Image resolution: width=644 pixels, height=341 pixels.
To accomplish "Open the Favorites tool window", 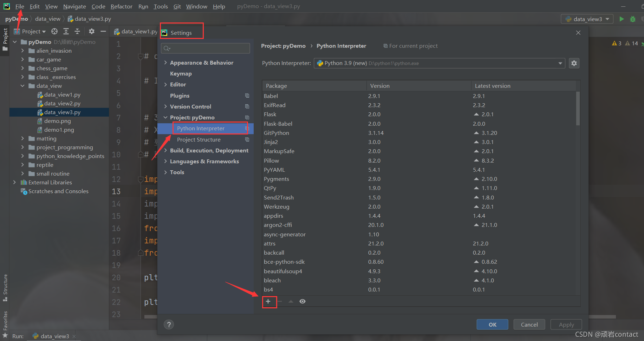I will tap(5, 324).
